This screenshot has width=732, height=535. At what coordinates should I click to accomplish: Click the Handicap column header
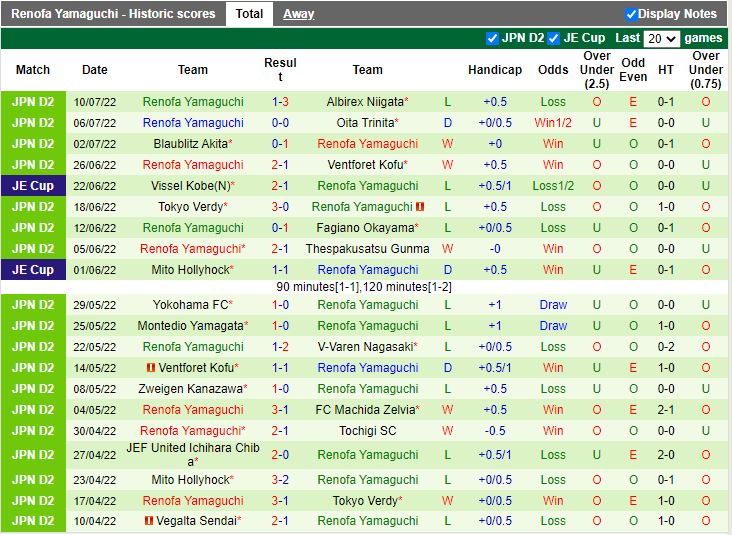(x=495, y=70)
